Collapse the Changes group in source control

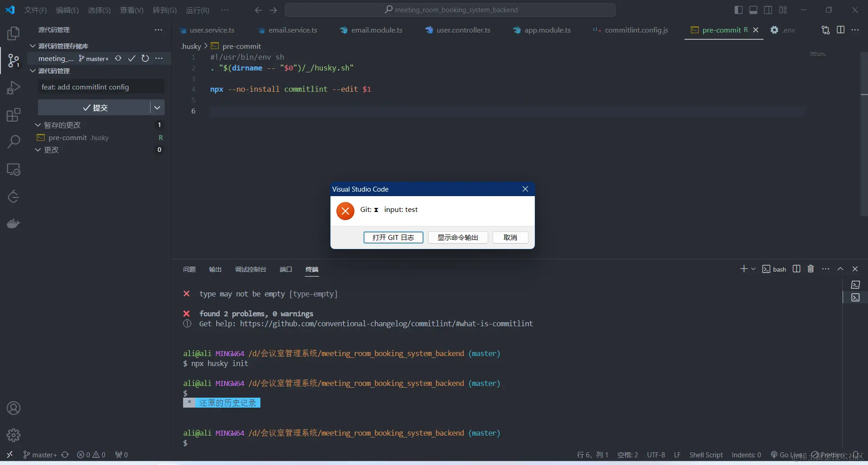point(38,150)
